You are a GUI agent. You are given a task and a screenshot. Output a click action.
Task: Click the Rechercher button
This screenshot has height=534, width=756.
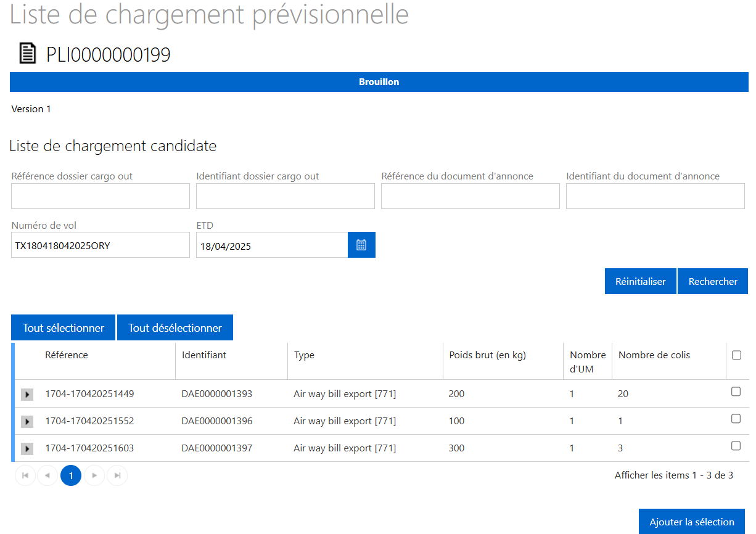click(x=713, y=281)
